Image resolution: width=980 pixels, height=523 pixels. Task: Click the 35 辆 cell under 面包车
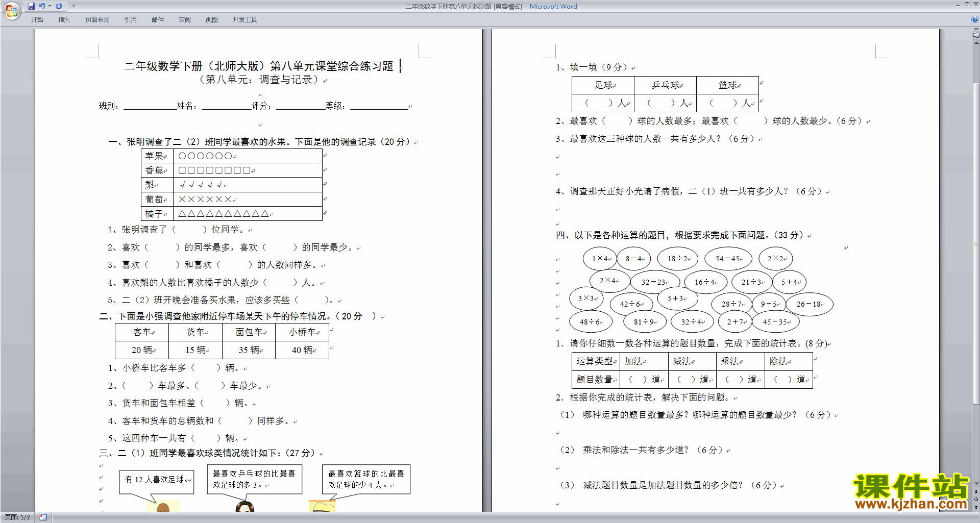(x=249, y=350)
